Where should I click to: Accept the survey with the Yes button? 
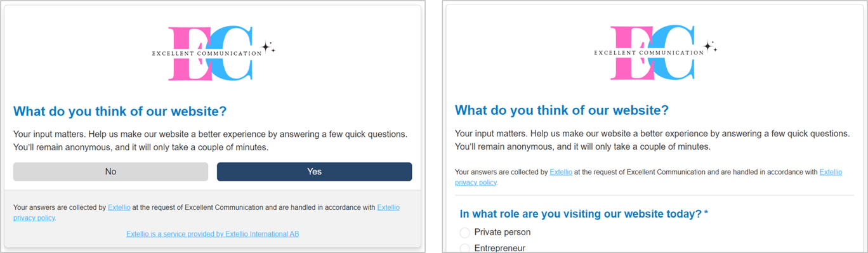(314, 172)
